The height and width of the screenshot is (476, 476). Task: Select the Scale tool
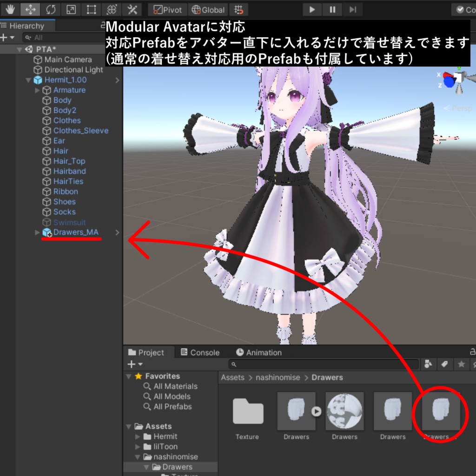click(x=71, y=9)
